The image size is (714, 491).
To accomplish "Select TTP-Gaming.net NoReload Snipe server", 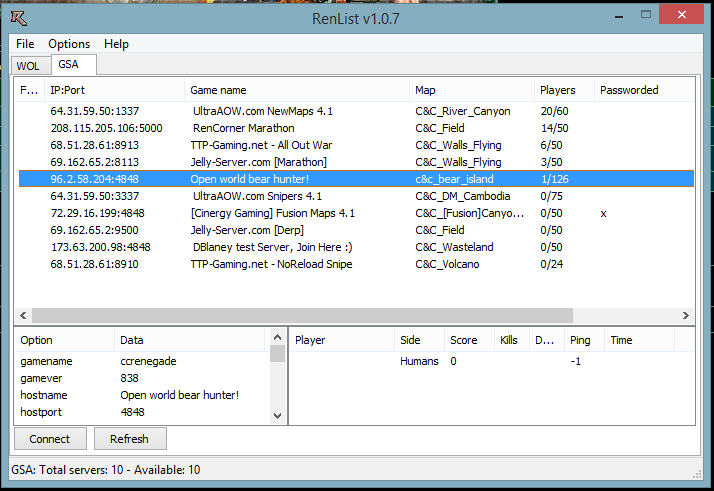I will (272, 264).
